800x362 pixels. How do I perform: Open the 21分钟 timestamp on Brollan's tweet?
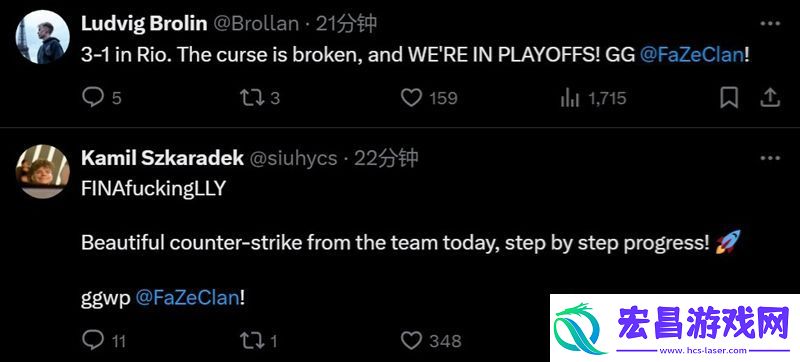pyautogui.click(x=346, y=23)
